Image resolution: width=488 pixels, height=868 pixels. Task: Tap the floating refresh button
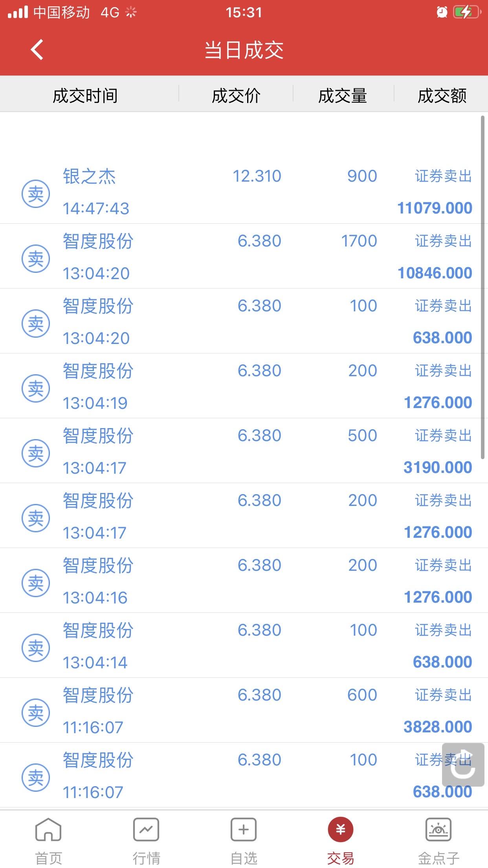click(x=463, y=765)
